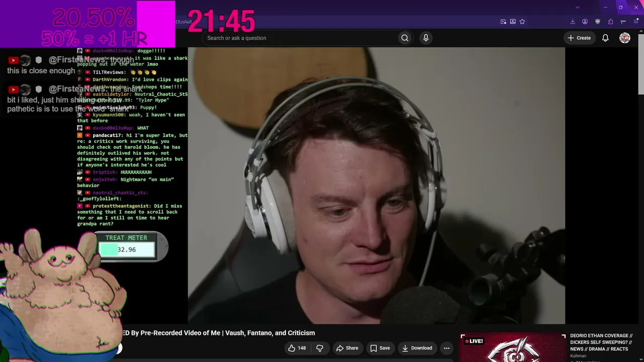Click the video player frame
The width and height of the screenshot is (644, 362).
[376, 186]
